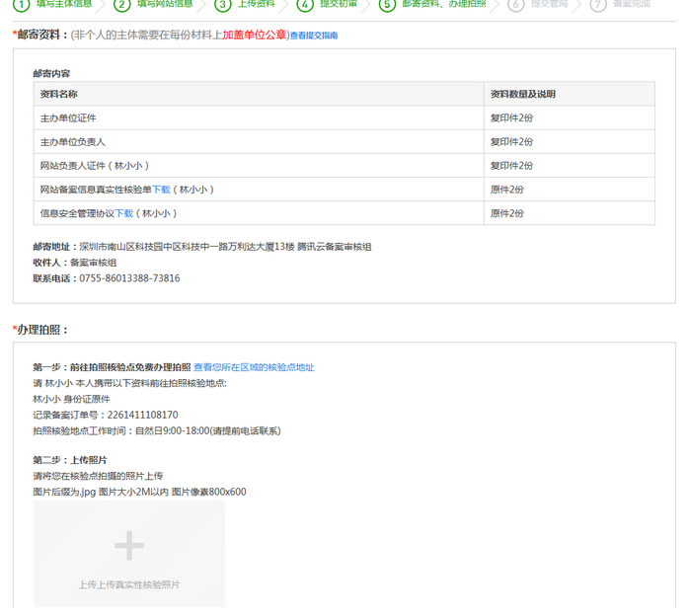Screen dimensions: 691x616
Task: Click the 上传上传真实性核验照片 upload area text
Action: point(129,584)
